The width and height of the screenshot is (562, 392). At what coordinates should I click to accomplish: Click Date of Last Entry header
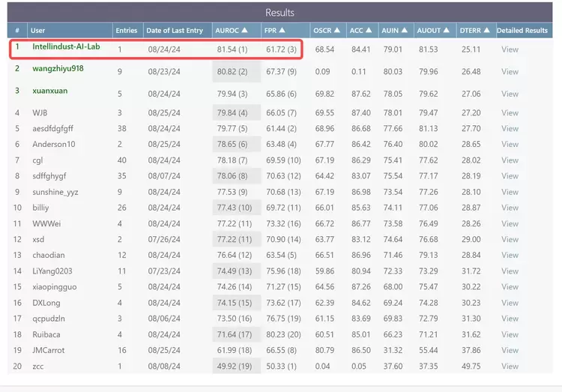pos(175,31)
